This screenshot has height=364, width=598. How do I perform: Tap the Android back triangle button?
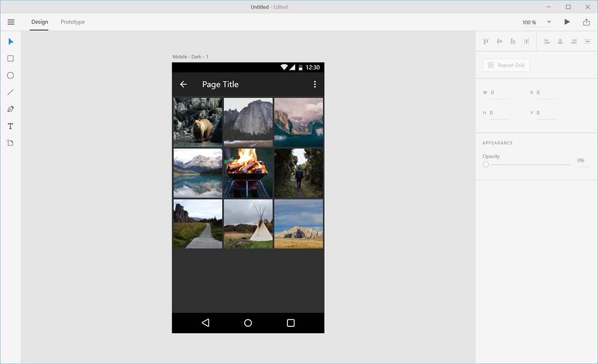pyautogui.click(x=206, y=323)
